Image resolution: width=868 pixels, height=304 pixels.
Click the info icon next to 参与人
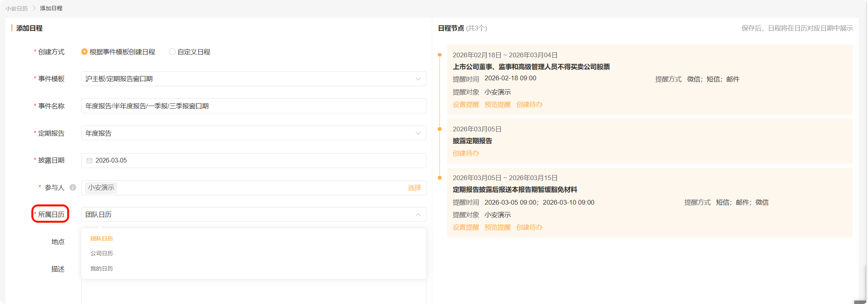click(73, 187)
